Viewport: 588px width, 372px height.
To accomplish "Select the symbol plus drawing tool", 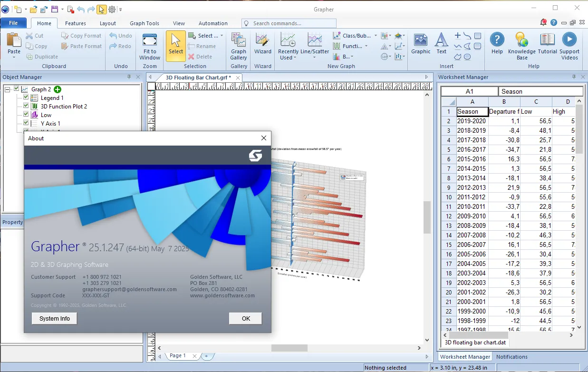I will coord(458,36).
